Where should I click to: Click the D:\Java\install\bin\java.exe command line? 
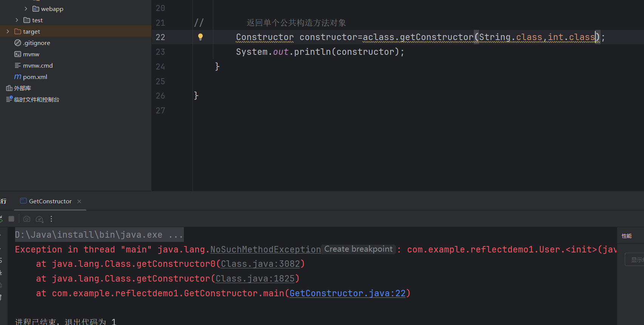pos(99,235)
